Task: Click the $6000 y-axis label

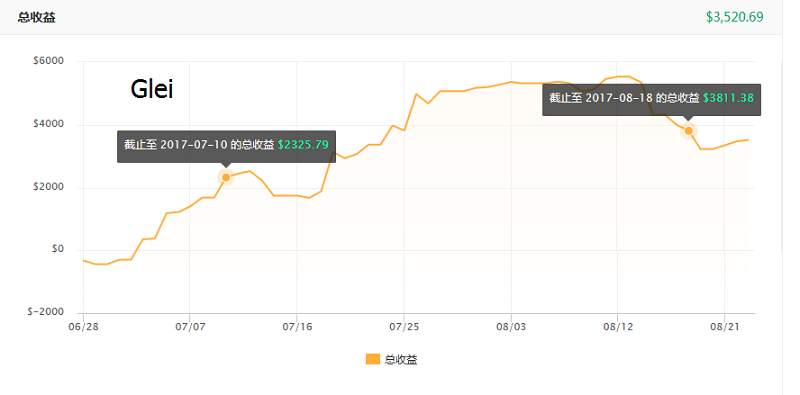Action: 48,61
